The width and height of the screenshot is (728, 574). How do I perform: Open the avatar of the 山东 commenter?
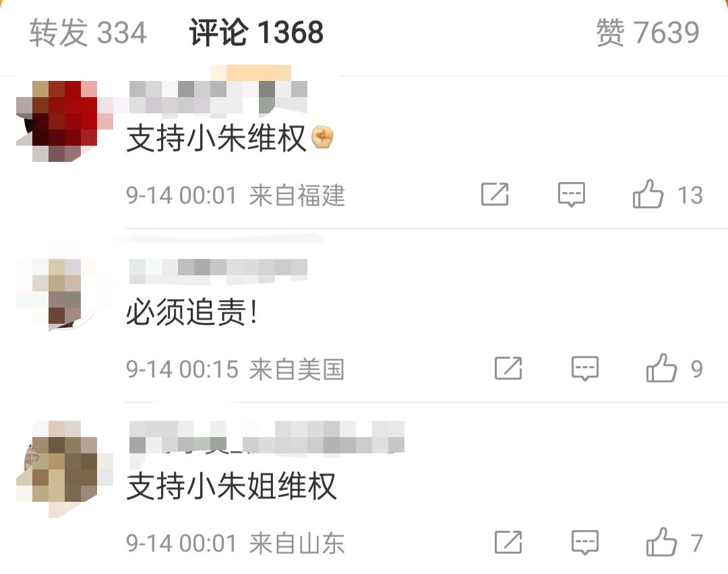click(x=64, y=468)
